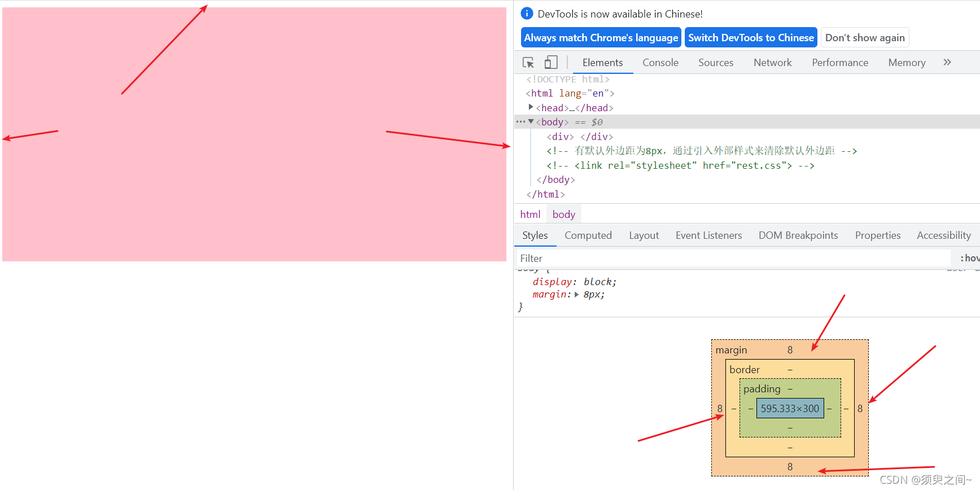Click the right margin value 8 in box model
This screenshot has width=980, height=490.
click(860, 409)
